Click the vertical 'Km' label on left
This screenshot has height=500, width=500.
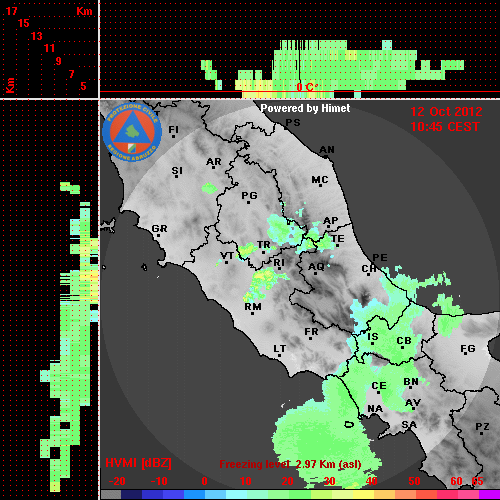[x=10, y=85]
